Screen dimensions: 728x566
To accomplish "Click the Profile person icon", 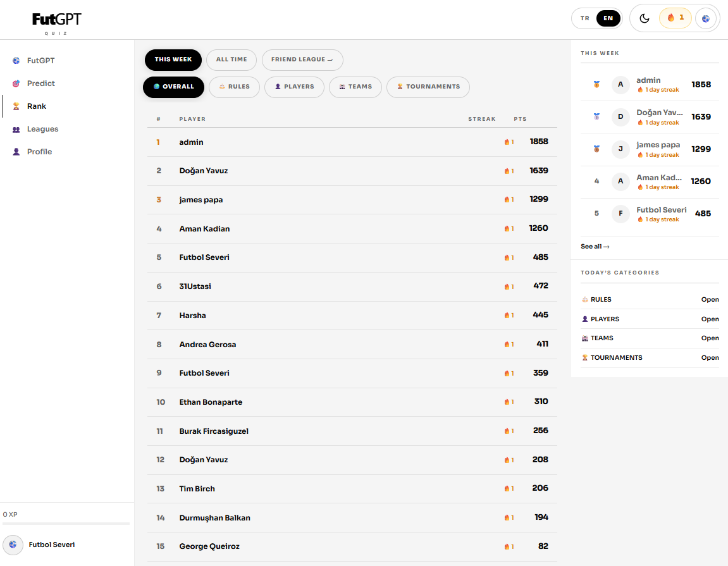I will (16, 152).
